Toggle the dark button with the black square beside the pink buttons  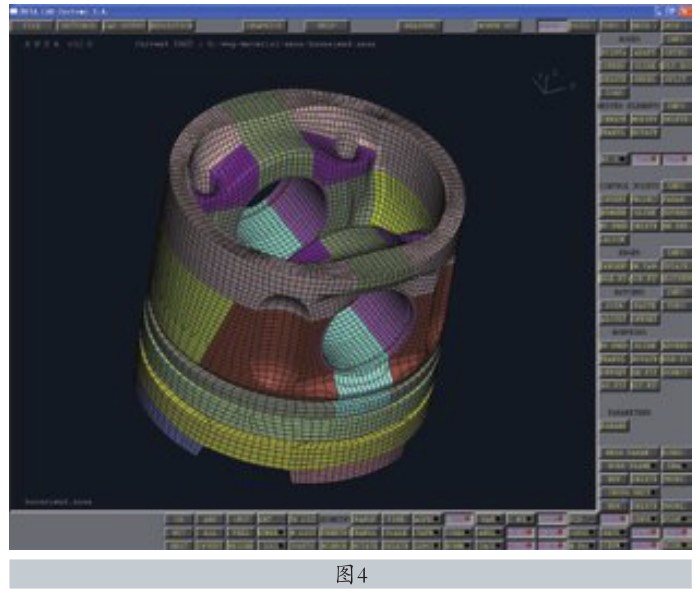pyautogui.click(x=614, y=159)
